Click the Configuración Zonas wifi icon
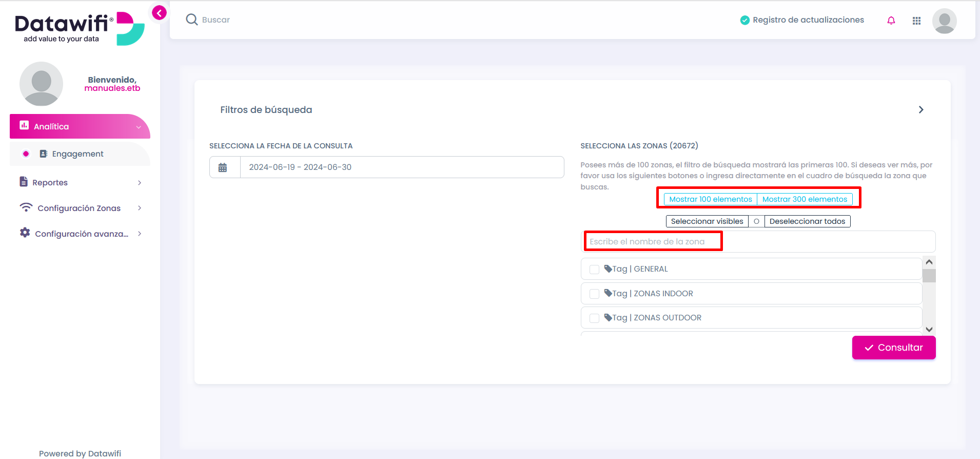Image resolution: width=980 pixels, height=459 pixels. pos(26,207)
